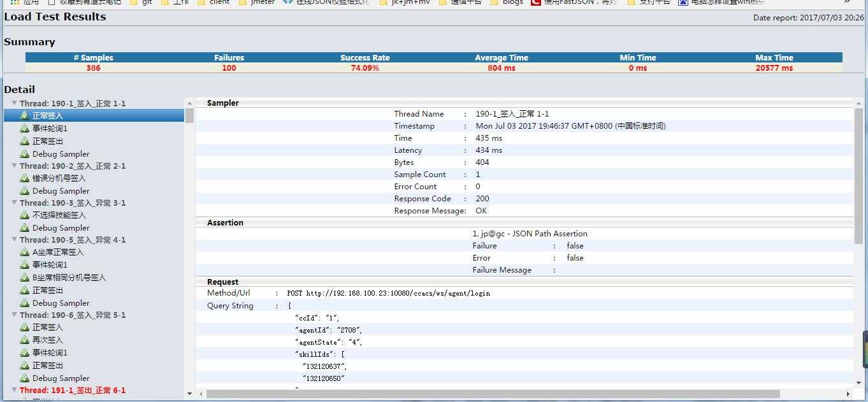
Task: Click the Debug Sampler icon under Thread 190-3
Action: [x=25, y=228]
